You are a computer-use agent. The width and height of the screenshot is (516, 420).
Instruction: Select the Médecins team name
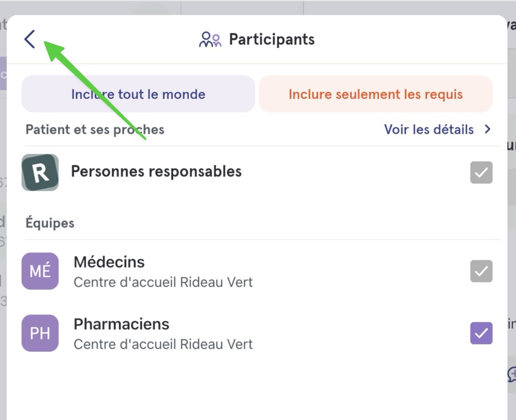[109, 262]
